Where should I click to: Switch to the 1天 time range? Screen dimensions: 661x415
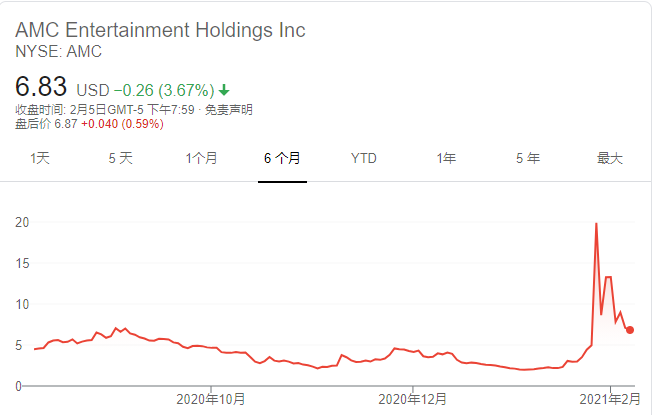[x=40, y=158]
